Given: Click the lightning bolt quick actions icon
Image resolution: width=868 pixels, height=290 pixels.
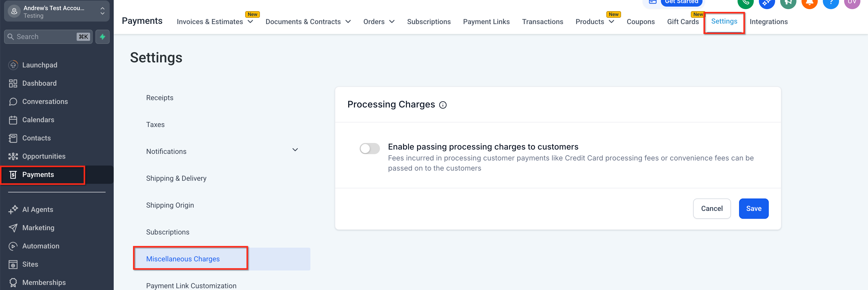Looking at the screenshot, I should (x=103, y=37).
